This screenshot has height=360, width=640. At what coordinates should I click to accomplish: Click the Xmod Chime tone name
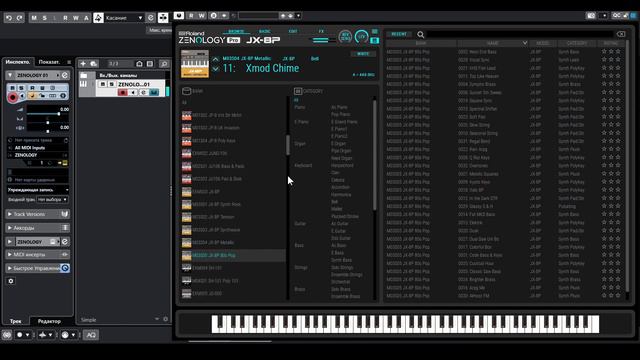[272, 68]
